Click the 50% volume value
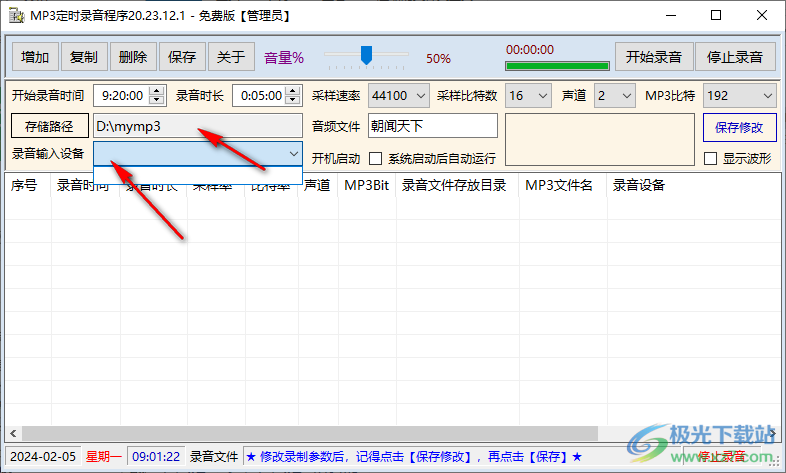The image size is (786, 473). pos(439,59)
